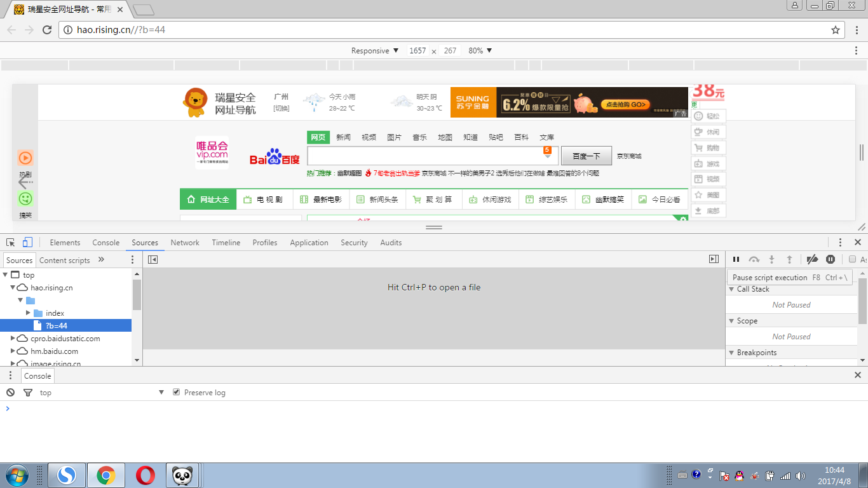Viewport: 868px width, 488px height.
Task: Select the ?b=44 file in Sources tree
Action: pyautogui.click(x=66, y=325)
